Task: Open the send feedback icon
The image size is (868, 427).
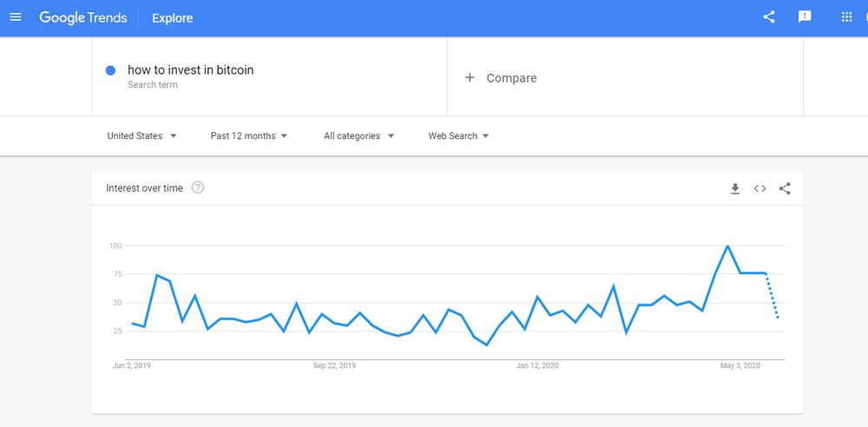Action: pos(805,17)
